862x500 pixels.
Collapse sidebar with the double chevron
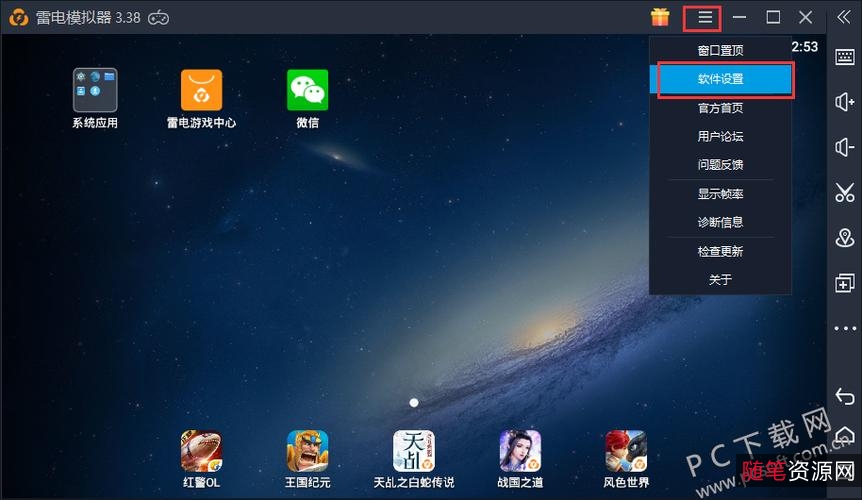coord(845,17)
